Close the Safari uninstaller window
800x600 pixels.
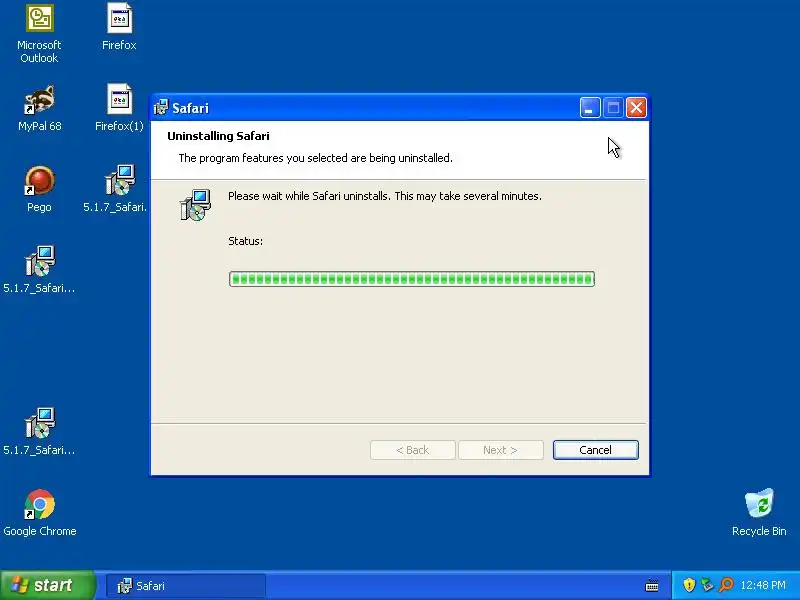click(636, 108)
